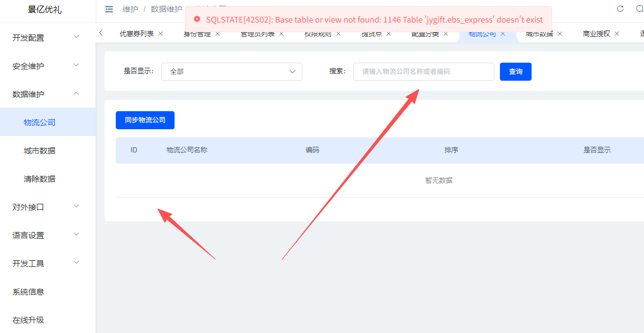Open 系统信息 in the sidebar
Screen dimensions: 644x333
[47, 292]
